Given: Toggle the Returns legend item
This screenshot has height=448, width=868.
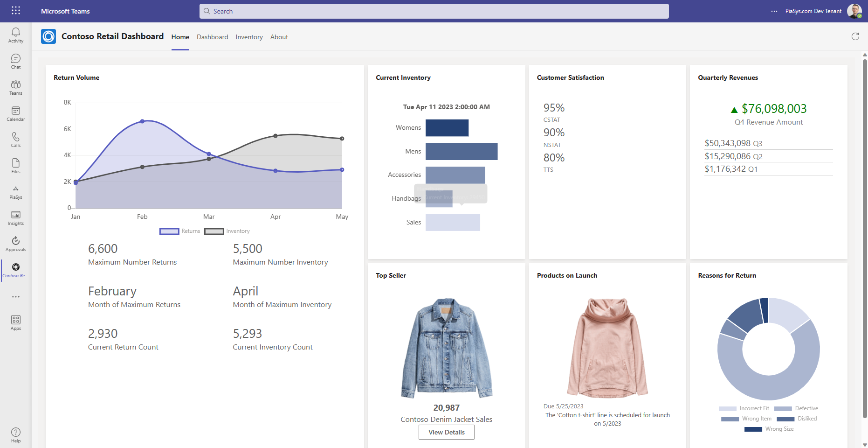Looking at the screenshot, I should 180,231.
